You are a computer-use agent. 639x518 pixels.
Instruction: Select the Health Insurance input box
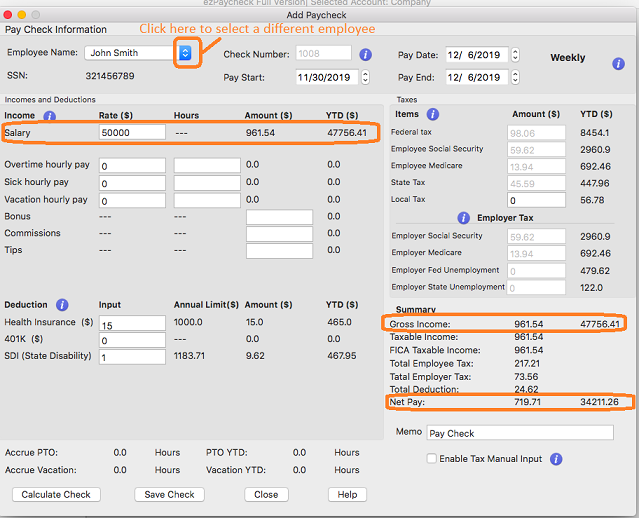click(131, 323)
